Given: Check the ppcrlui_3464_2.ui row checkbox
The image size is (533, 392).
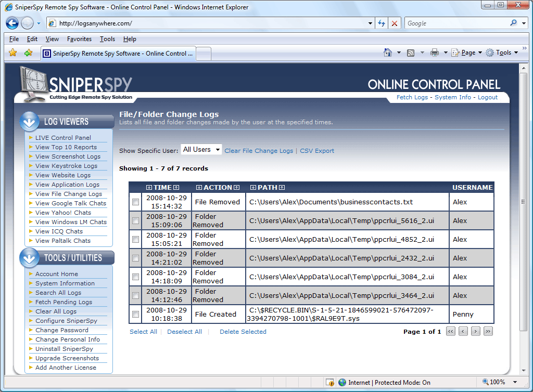Looking at the screenshot, I should pos(136,296).
